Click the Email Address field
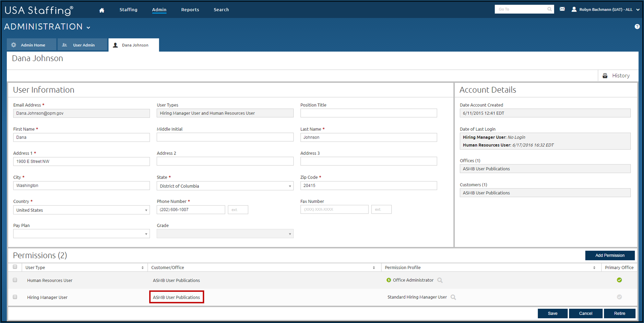The image size is (644, 323). tap(81, 113)
